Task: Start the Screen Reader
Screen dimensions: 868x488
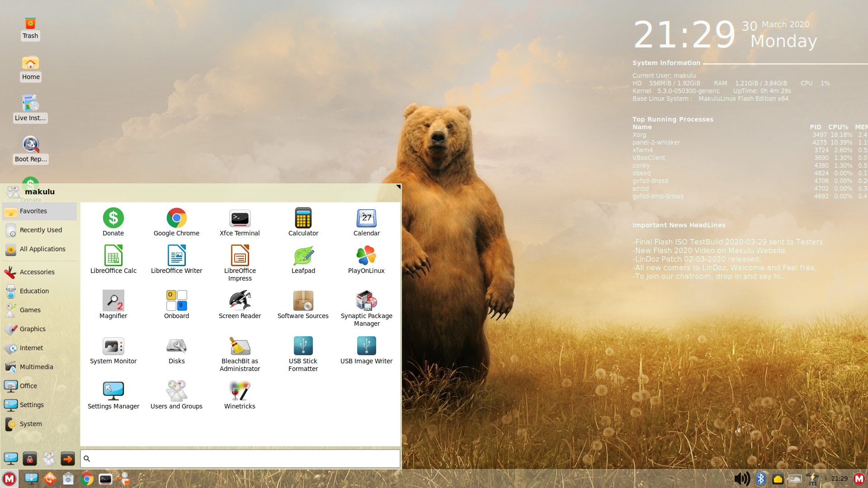Action: [240, 305]
